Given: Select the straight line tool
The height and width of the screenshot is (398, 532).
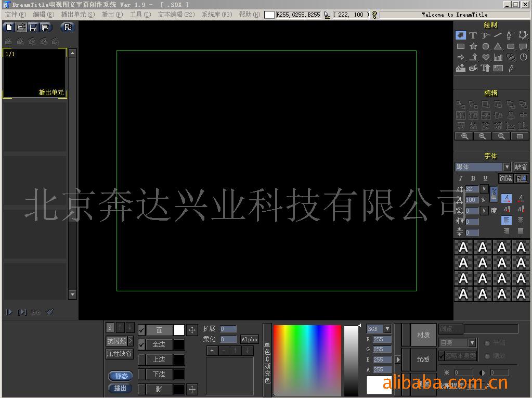Looking at the screenshot, I should coord(498,35).
